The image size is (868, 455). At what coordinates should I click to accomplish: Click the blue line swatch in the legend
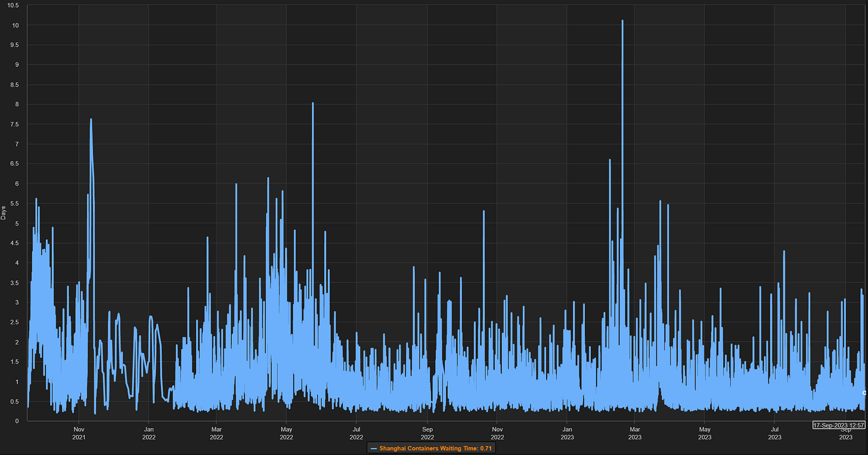[374, 448]
